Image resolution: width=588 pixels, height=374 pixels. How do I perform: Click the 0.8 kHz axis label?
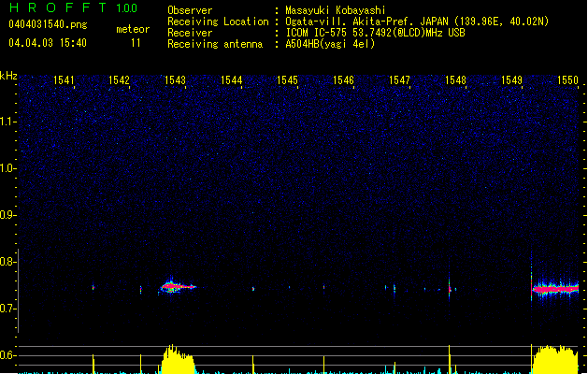[7, 262]
